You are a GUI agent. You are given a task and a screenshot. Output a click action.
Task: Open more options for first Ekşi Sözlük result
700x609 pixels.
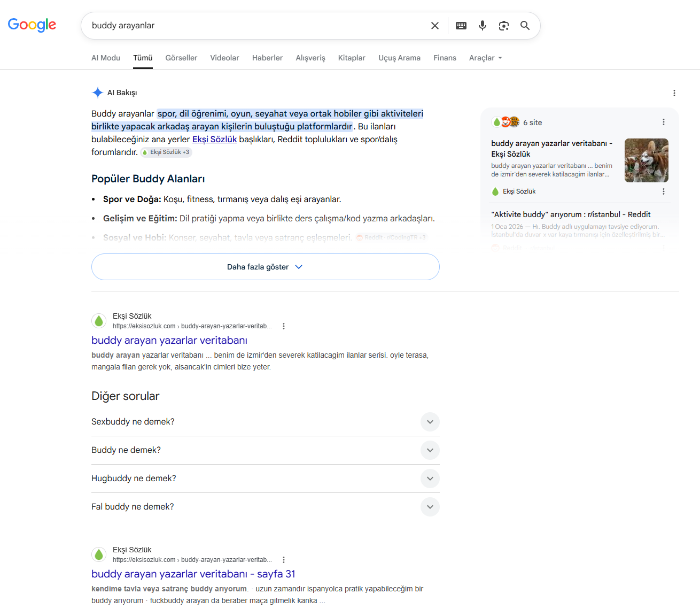coord(284,326)
